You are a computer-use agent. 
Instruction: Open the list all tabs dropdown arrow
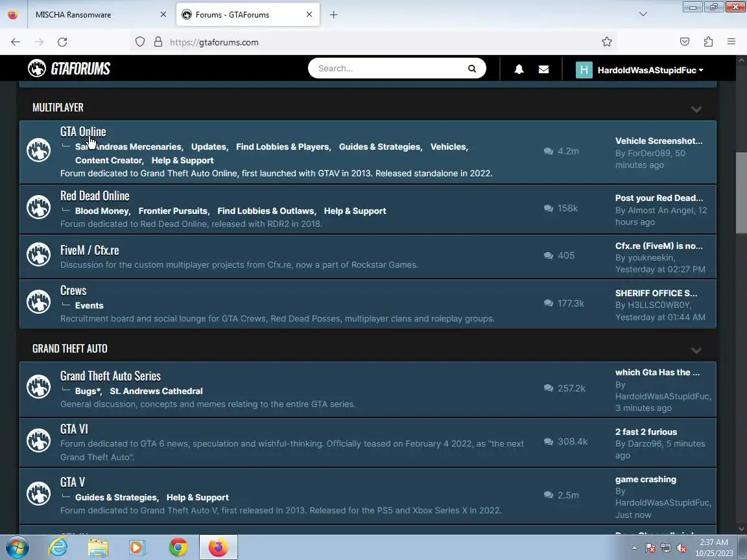[643, 14]
